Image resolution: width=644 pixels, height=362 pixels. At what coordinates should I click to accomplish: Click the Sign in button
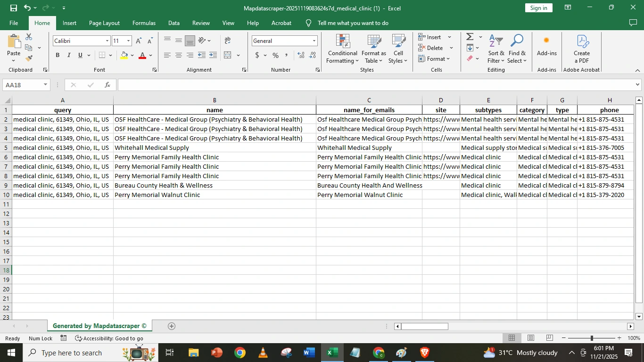click(538, 8)
